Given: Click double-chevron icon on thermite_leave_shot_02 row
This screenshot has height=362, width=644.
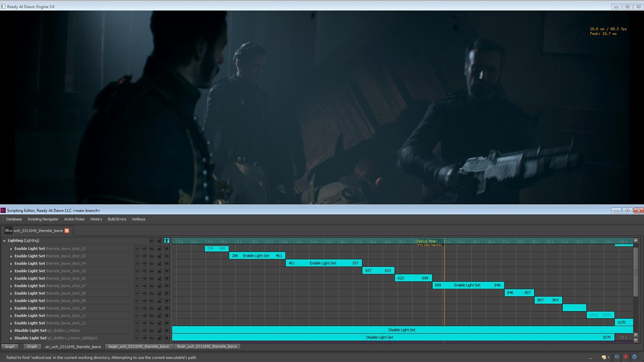Looking at the screenshot, I should (137, 248).
